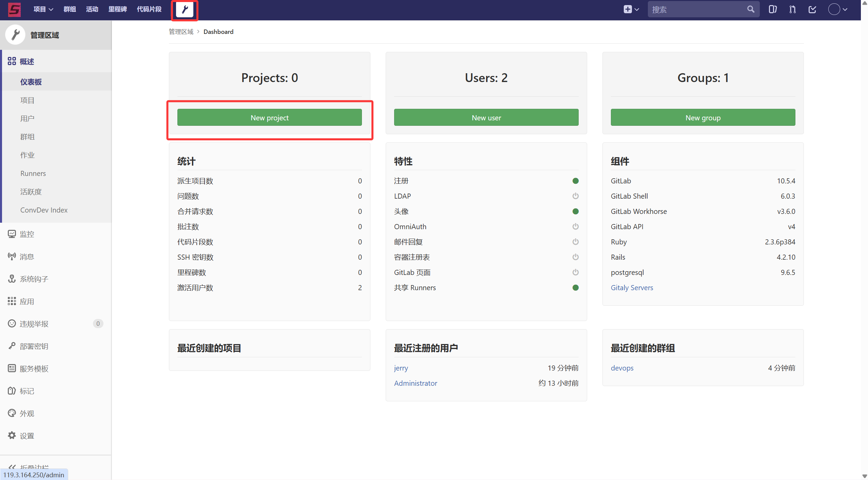Open the Administrator user link
The height and width of the screenshot is (480, 868).
click(416, 383)
